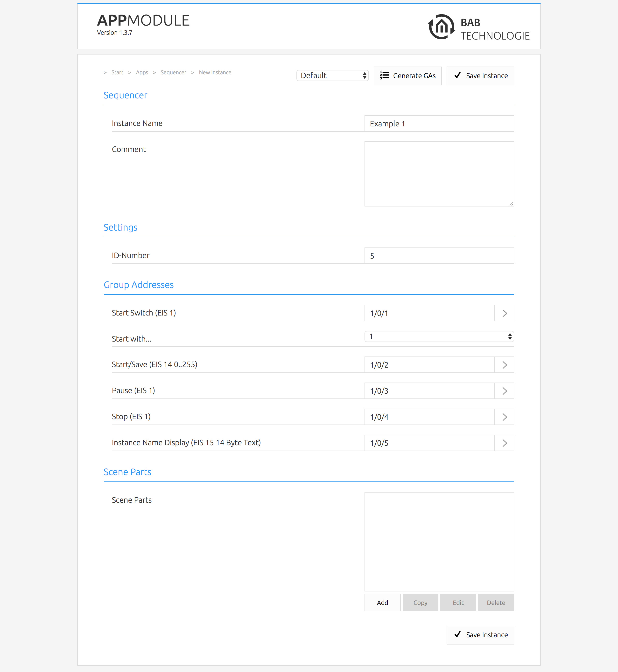Click the ID-Number input field

(439, 256)
